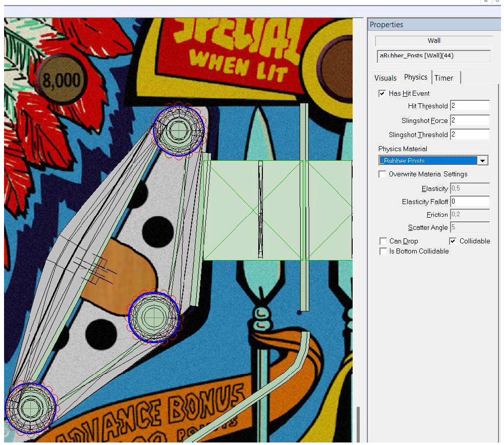Enable Overwrite Material Settings checkbox
The image size is (504, 445).
[382, 174]
